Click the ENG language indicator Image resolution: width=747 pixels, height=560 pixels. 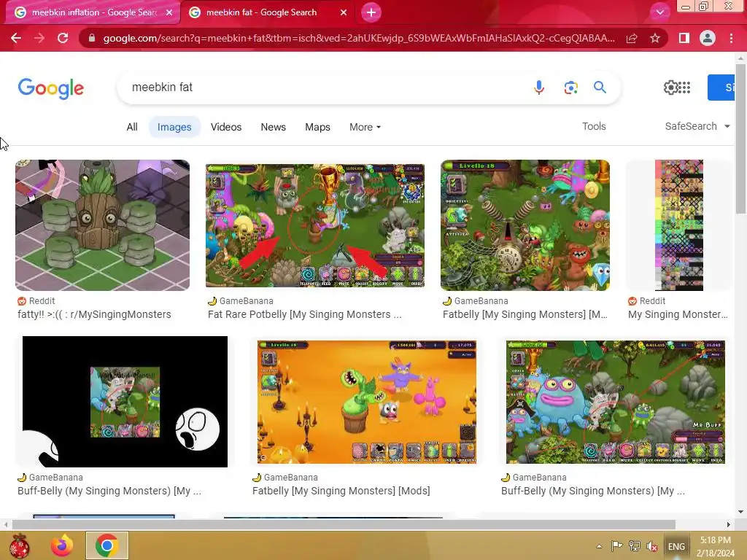[676, 547]
